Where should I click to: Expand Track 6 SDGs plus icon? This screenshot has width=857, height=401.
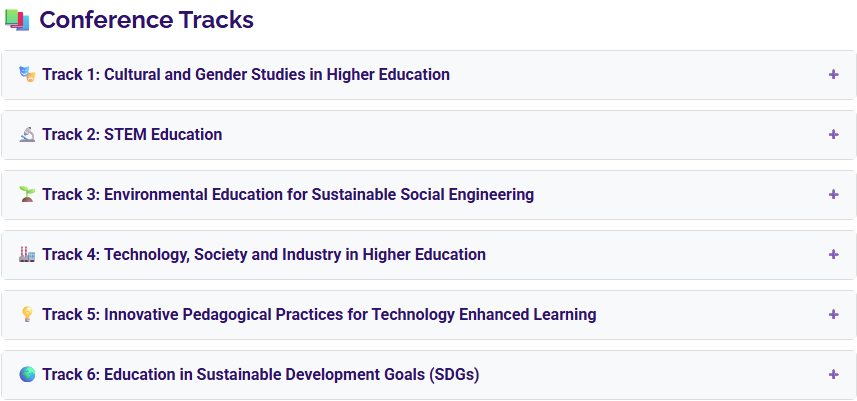click(833, 375)
